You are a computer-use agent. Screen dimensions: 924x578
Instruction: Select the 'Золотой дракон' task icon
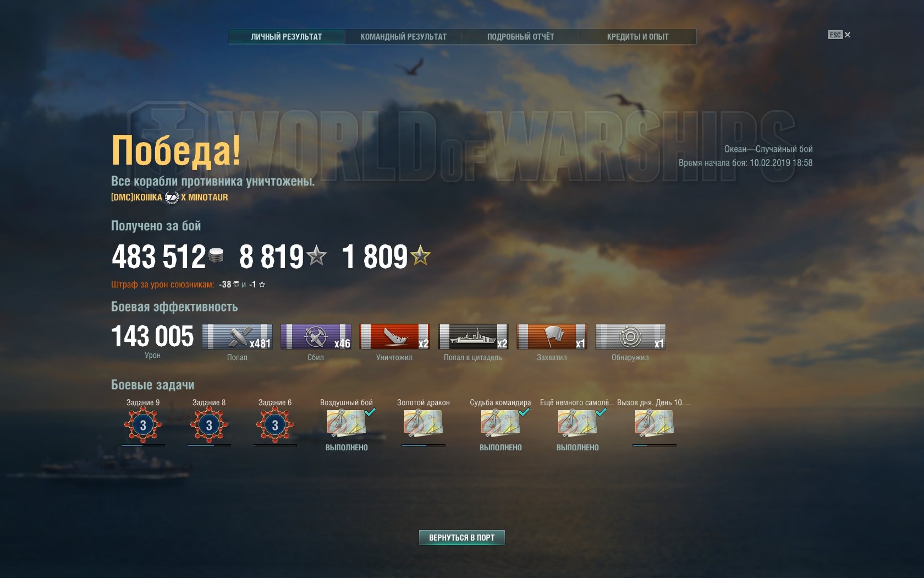[x=424, y=424]
